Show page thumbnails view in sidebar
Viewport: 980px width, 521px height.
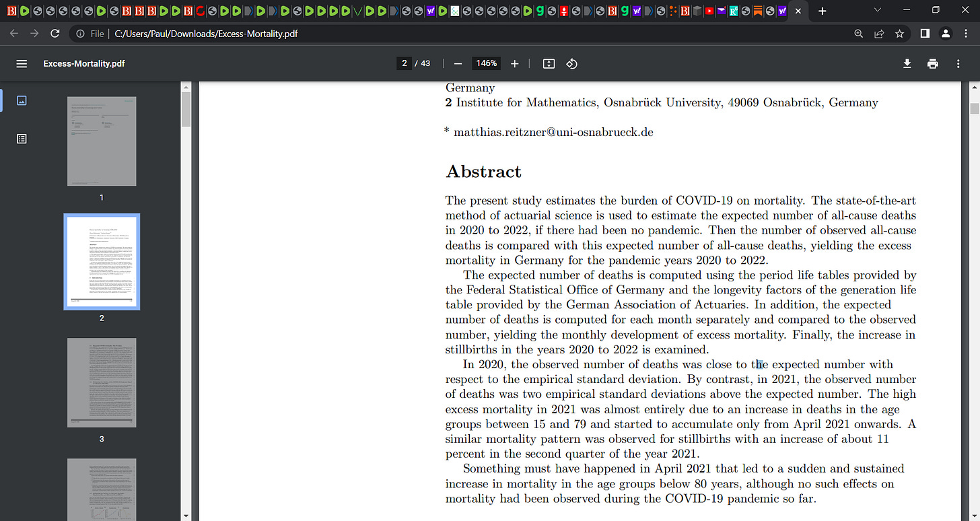[22, 100]
